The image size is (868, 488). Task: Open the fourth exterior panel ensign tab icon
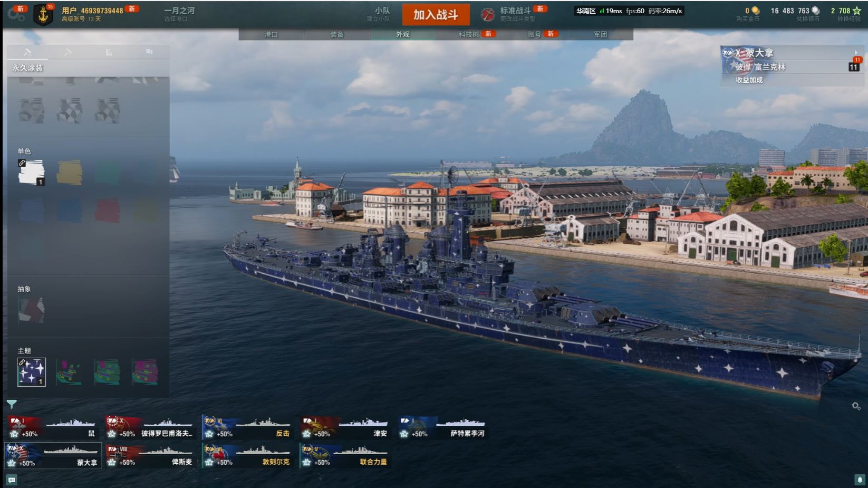click(x=149, y=52)
